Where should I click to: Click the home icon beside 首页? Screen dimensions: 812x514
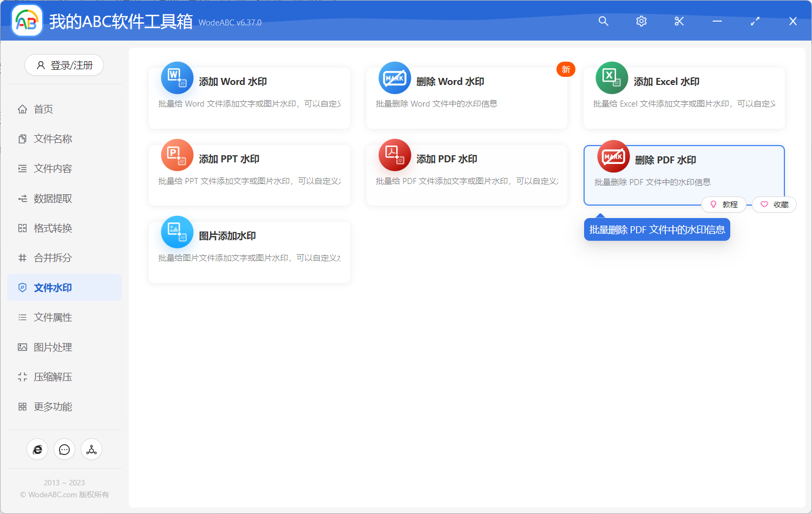pyautogui.click(x=22, y=109)
